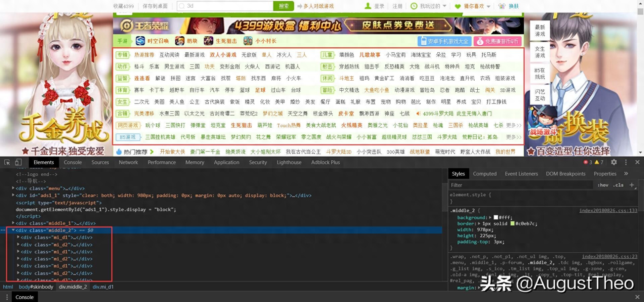Switch to Computed styles tab
Image resolution: width=644 pixels, height=302 pixels.
pyautogui.click(x=485, y=174)
